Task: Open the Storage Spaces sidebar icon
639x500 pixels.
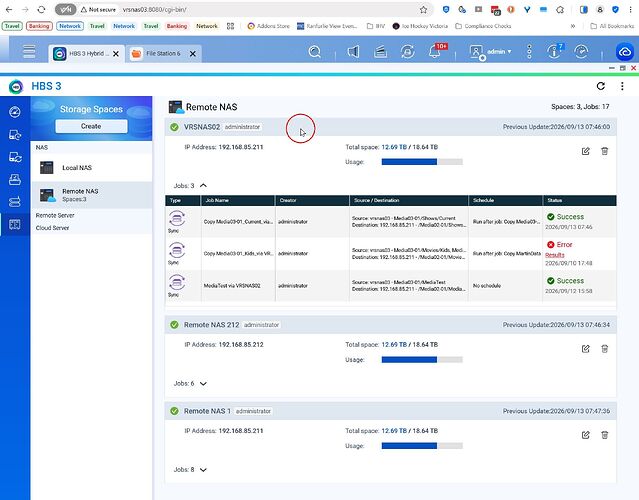Action: click(15, 224)
